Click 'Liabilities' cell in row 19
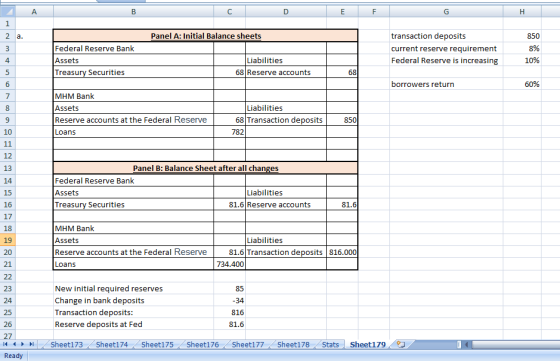Viewport: 560px width, 361px height. (x=286, y=240)
